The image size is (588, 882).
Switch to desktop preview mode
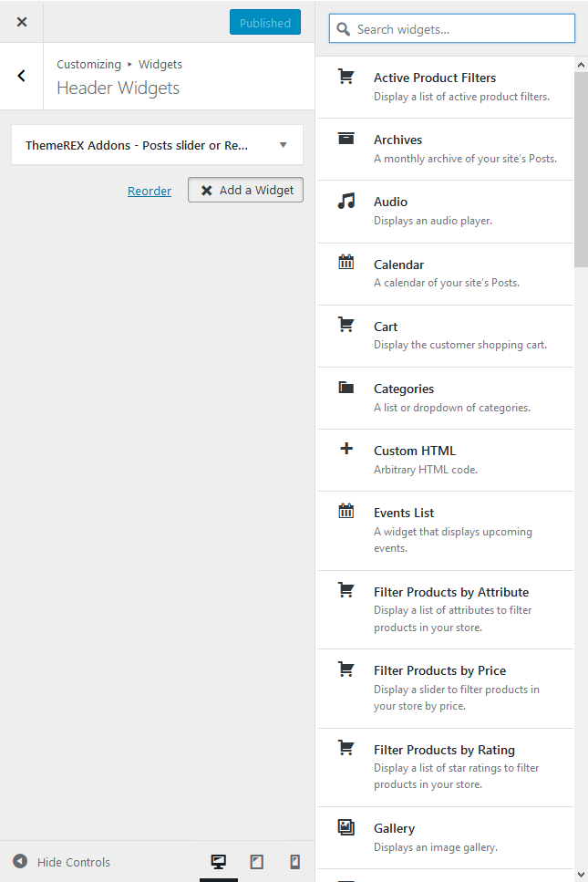click(x=219, y=861)
